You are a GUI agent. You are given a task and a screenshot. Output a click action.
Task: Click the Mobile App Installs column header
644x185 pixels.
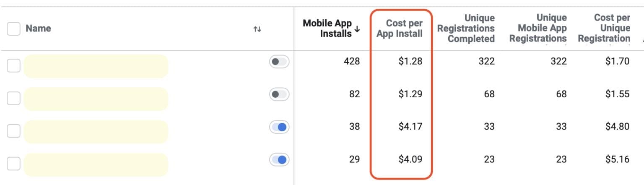(327, 29)
